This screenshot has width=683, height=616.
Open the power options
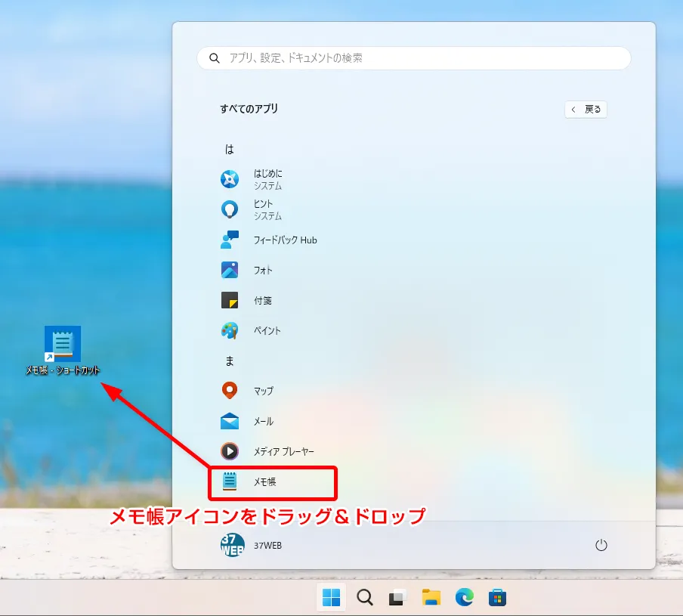(x=601, y=544)
